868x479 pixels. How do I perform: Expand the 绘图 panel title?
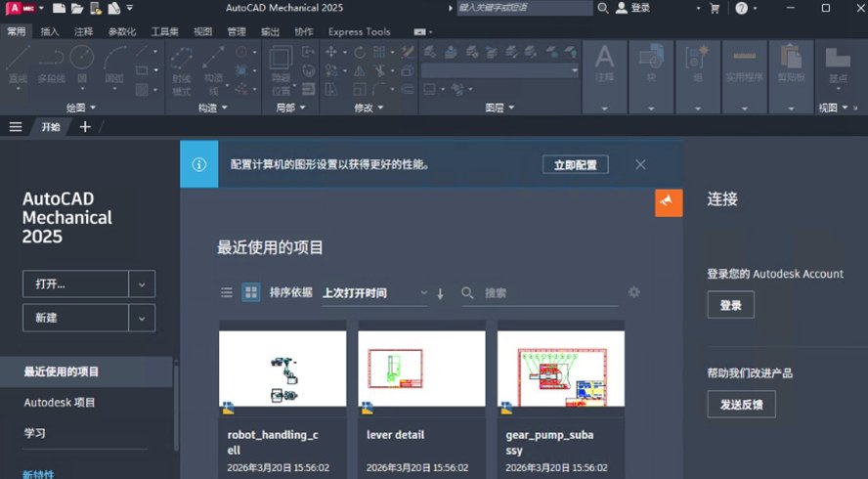coord(81,108)
